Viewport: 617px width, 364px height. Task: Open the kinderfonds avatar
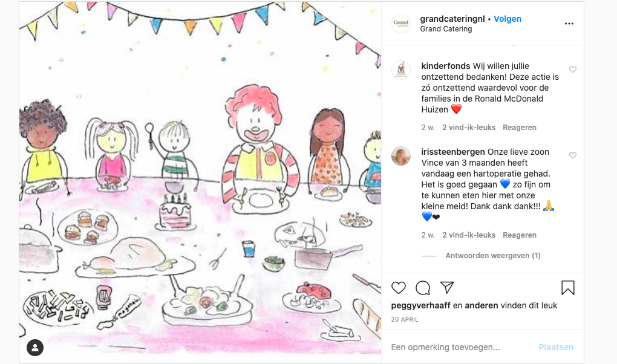401,70
